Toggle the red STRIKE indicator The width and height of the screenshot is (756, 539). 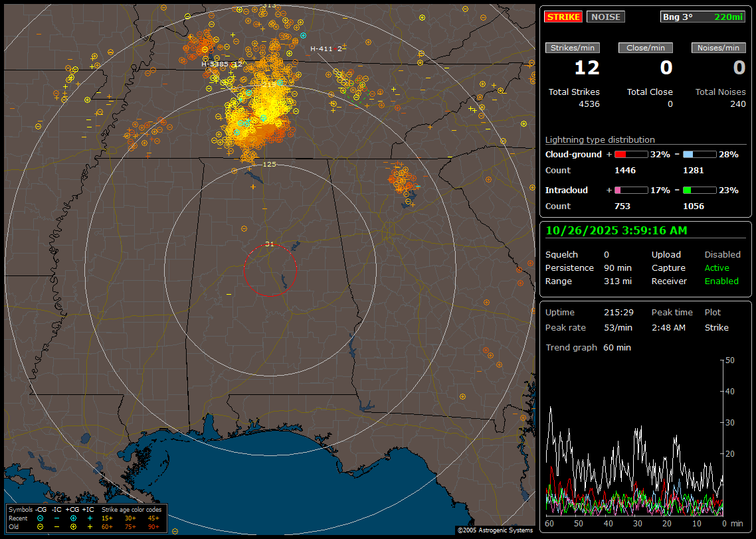[563, 17]
